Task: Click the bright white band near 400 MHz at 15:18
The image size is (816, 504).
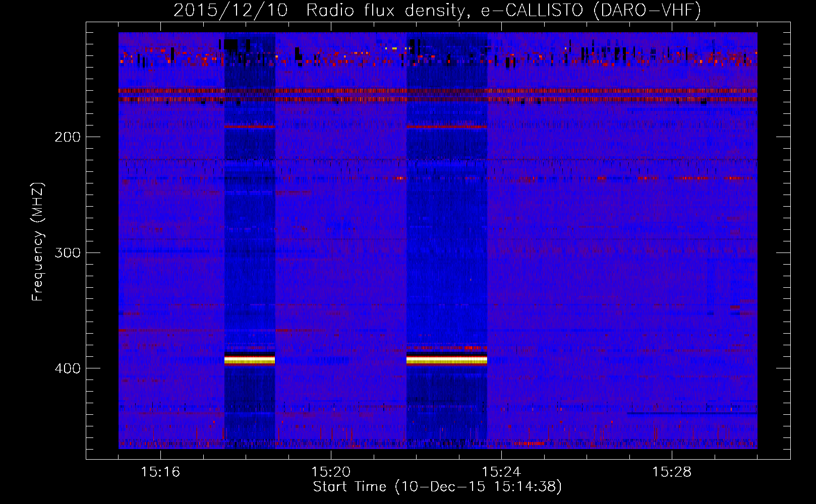Action: pos(250,359)
